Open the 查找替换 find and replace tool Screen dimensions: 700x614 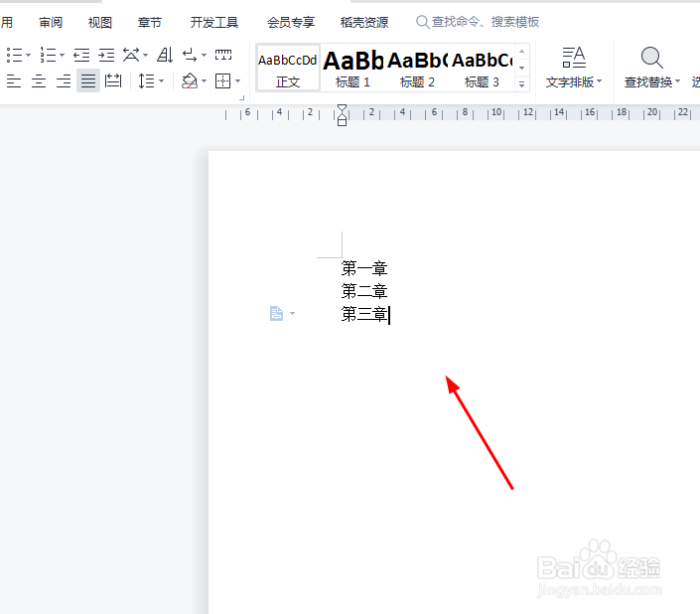coord(651,69)
